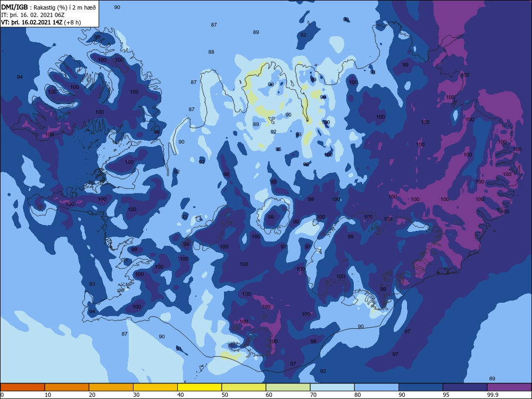Click the '0' legend scale label
532x399 pixels.
[x=2, y=395]
